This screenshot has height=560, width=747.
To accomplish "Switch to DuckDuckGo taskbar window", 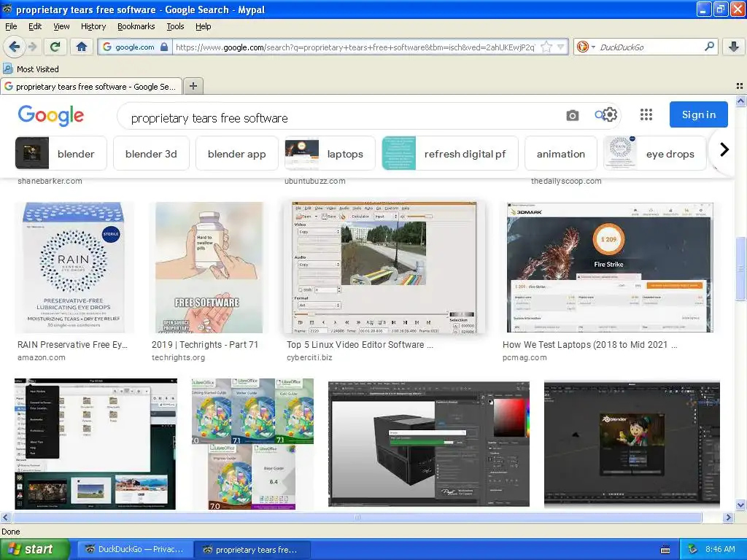I will [135, 549].
